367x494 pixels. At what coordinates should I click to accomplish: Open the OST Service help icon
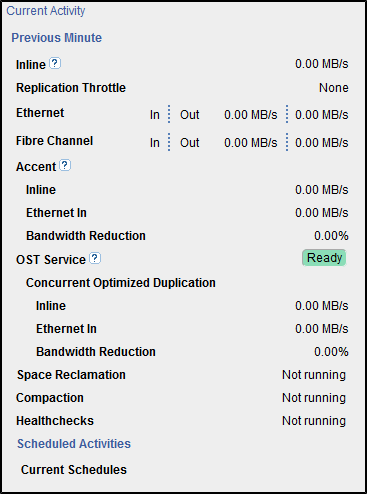tap(95, 258)
